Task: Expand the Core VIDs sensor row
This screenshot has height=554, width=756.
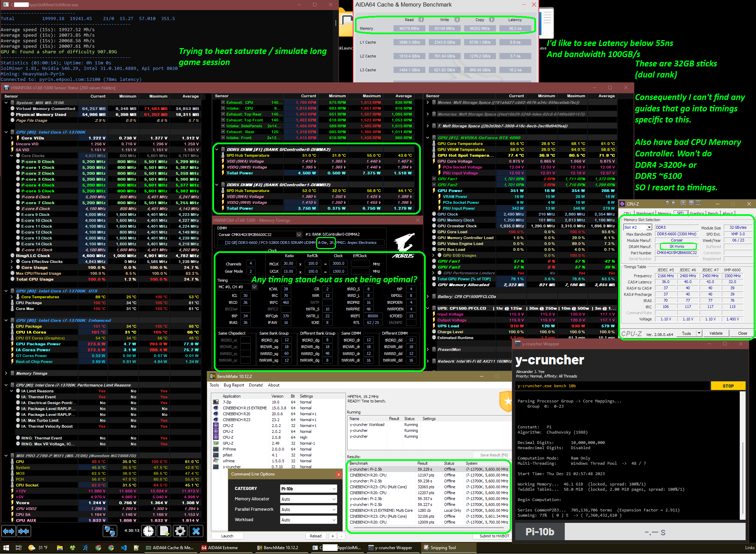Action: coord(12,138)
